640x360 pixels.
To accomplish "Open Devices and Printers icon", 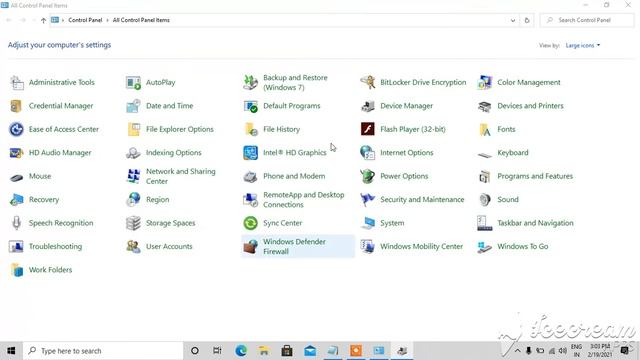I will pos(484,106).
